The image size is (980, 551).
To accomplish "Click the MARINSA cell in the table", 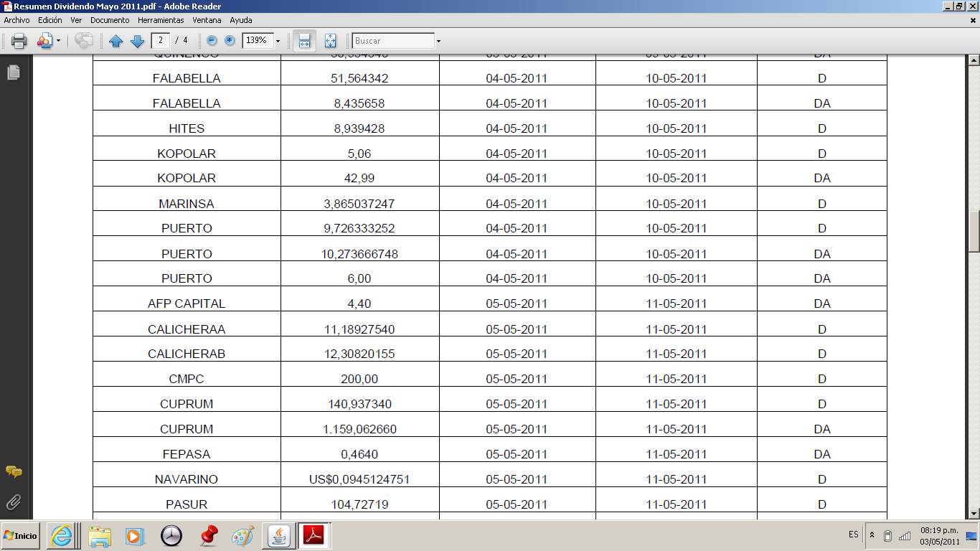I will [x=187, y=204].
